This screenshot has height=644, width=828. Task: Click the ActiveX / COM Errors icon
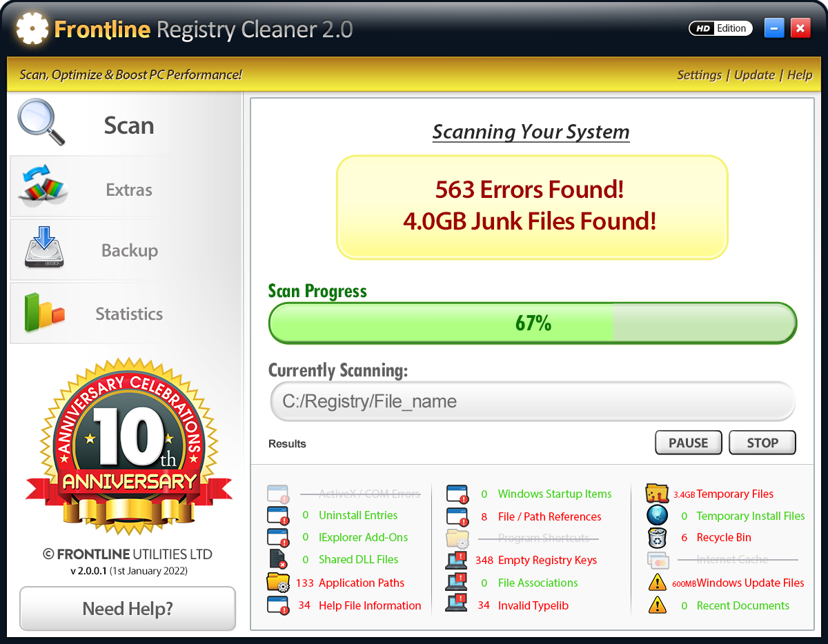(x=277, y=494)
